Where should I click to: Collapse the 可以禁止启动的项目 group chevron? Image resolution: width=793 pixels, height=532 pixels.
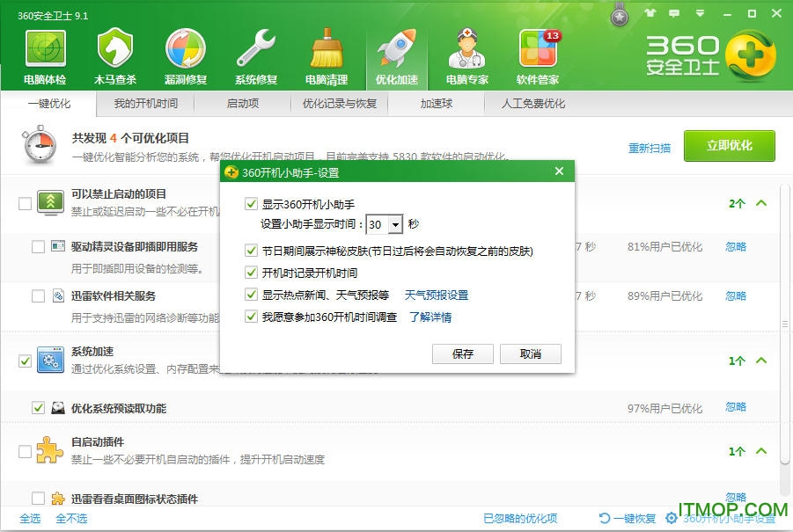tap(761, 203)
